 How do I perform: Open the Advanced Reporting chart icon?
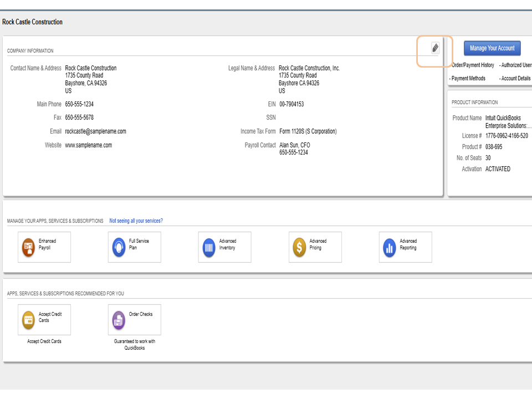click(x=390, y=247)
